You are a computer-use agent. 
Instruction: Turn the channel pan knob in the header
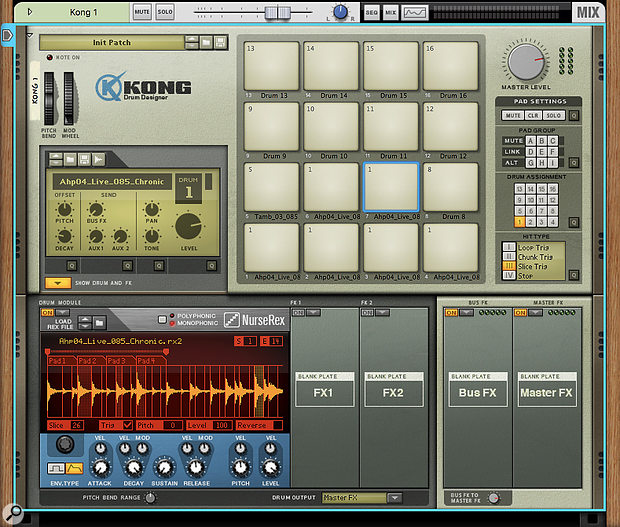point(340,12)
